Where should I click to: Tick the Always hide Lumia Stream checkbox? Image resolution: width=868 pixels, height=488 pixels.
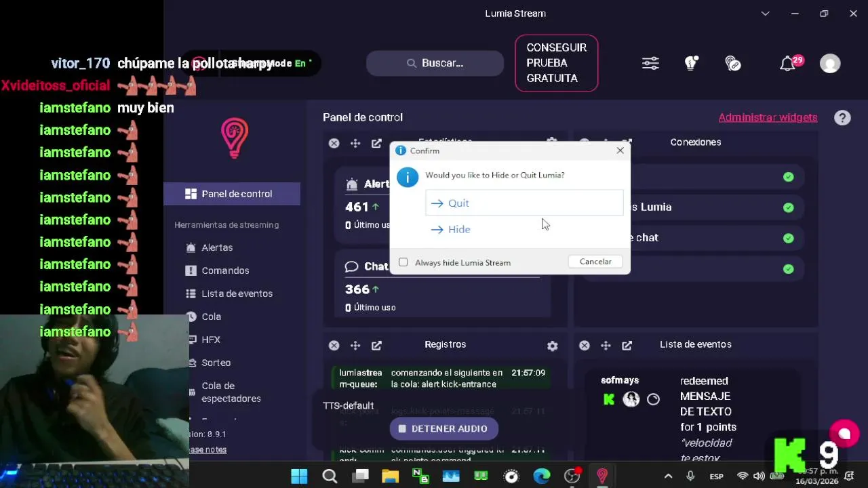coord(403,262)
